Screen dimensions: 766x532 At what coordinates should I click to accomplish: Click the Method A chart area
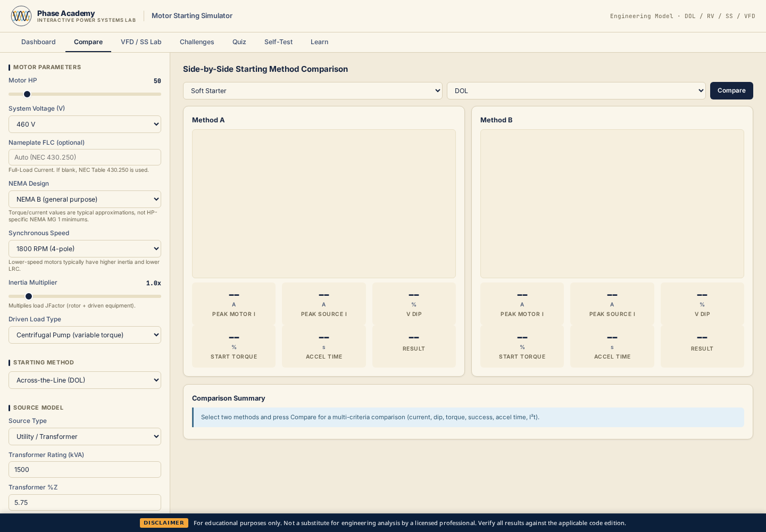[324, 204]
